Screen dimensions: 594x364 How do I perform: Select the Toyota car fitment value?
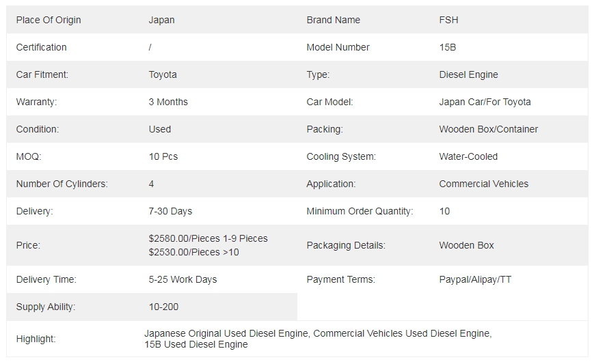[163, 74]
